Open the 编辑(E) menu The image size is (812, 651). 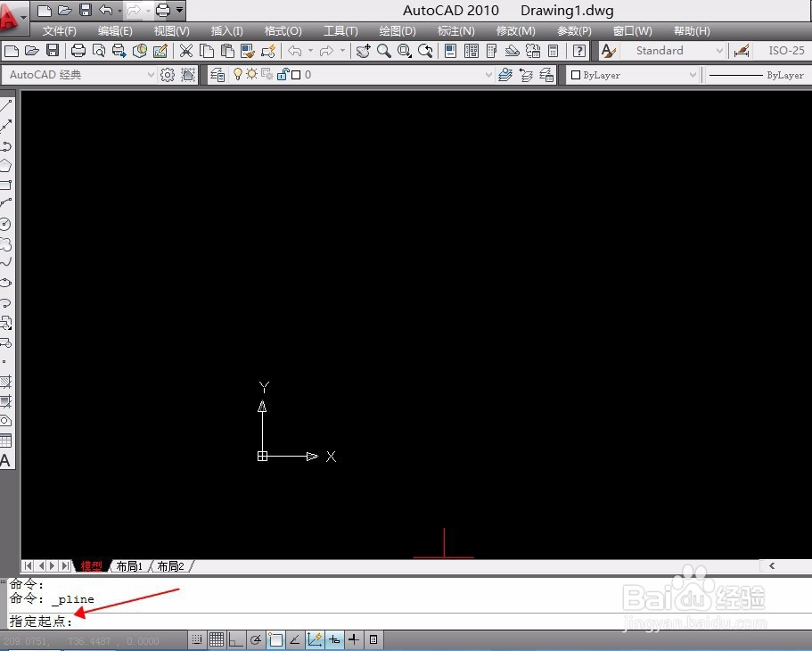(x=115, y=31)
